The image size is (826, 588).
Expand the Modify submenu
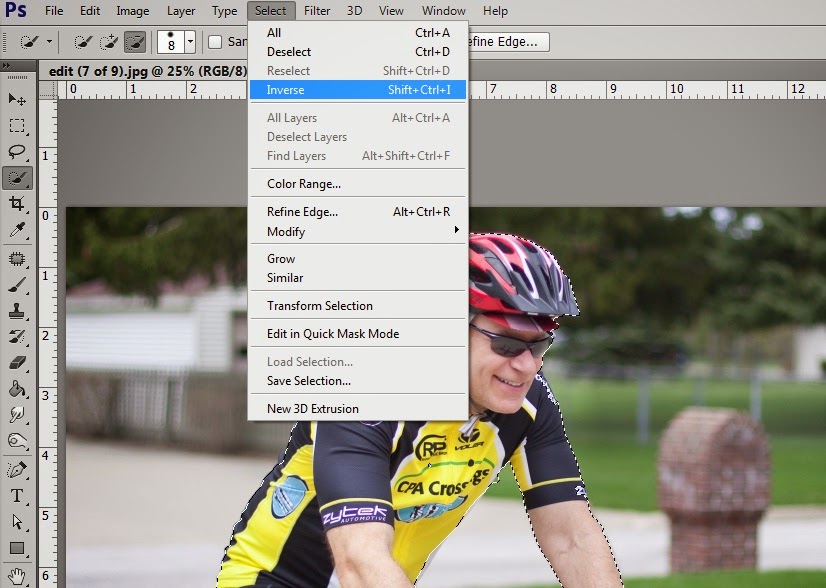click(285, 231)
